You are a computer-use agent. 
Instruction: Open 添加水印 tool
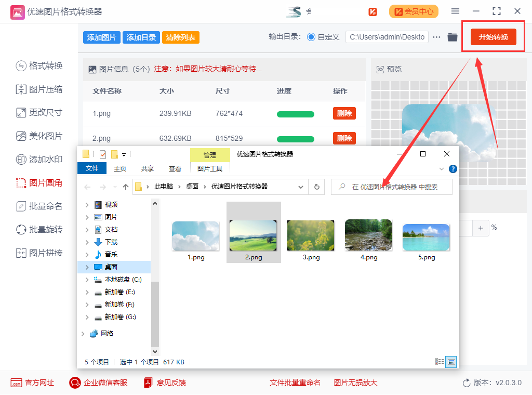point(39,159)
